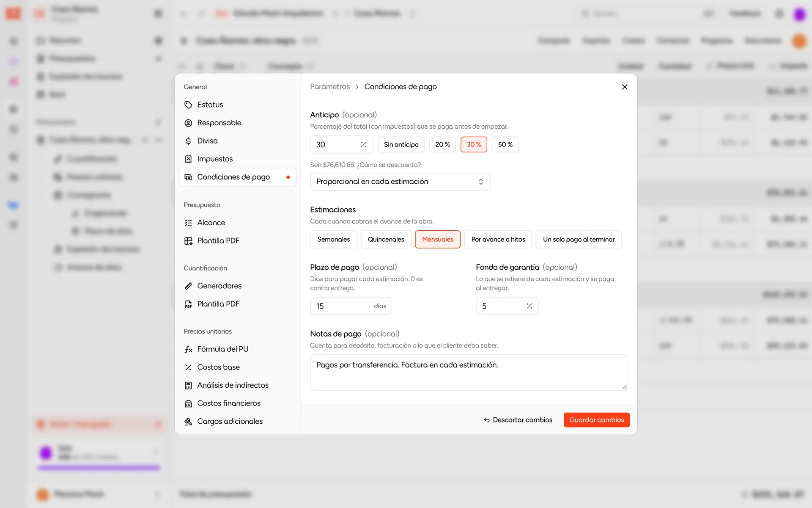Select Quincenales estimaciones frequency

(x=386, y=240)
